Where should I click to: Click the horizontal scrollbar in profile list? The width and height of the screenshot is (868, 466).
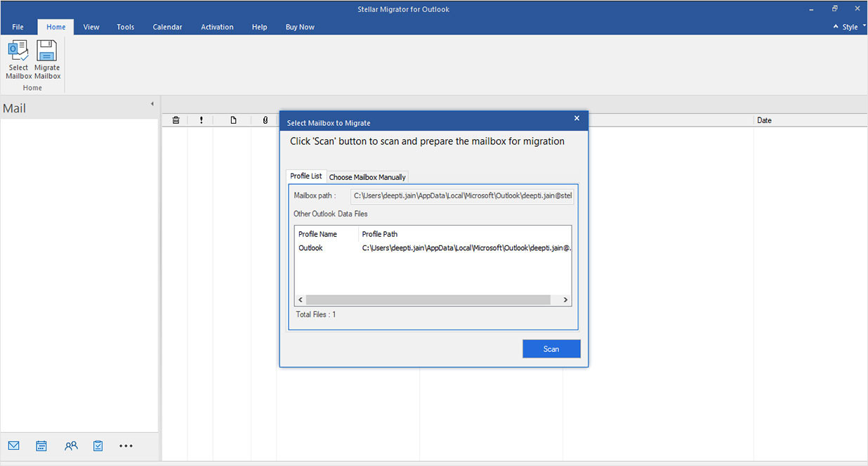pyautogui.click(x=428, y=300)
